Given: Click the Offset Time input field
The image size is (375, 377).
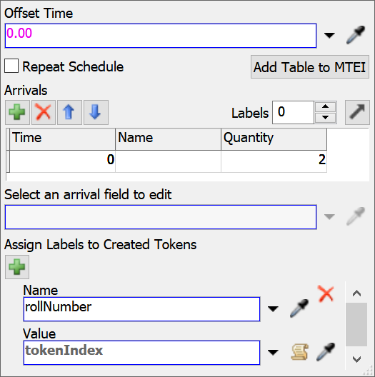Looking at the screenshot, I should [x=161, y=35].
